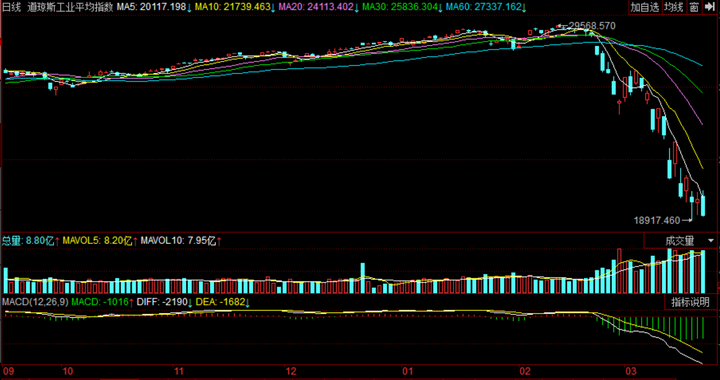Select the MA30: 25836.304 value
Viewport: 720px width, 380px height.
[x=399, y=7]
